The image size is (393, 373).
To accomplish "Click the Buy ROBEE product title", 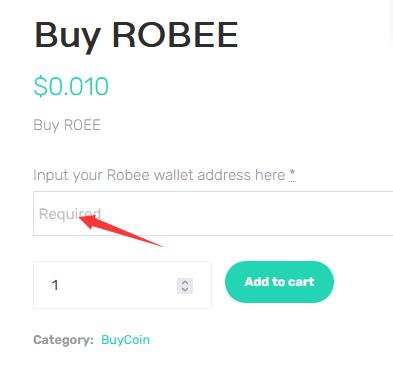I will pyautogui.click(x=136, y=36).
